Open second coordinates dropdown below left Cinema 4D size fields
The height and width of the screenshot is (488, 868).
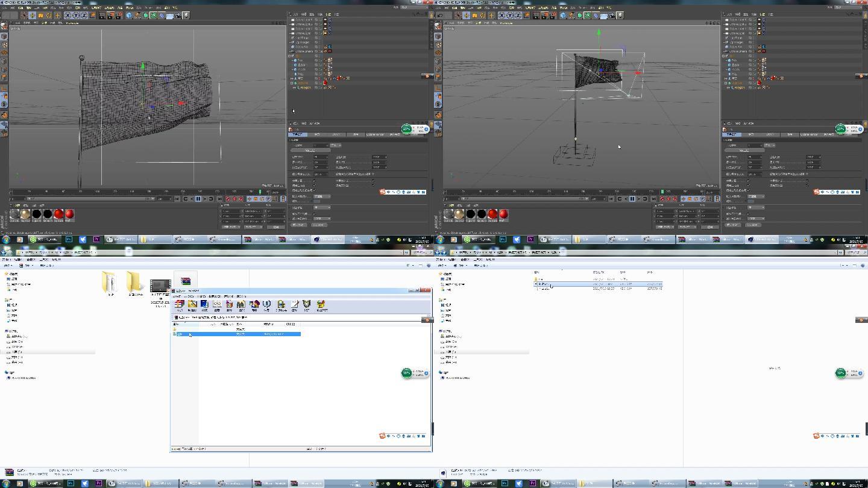coord(253,227)
